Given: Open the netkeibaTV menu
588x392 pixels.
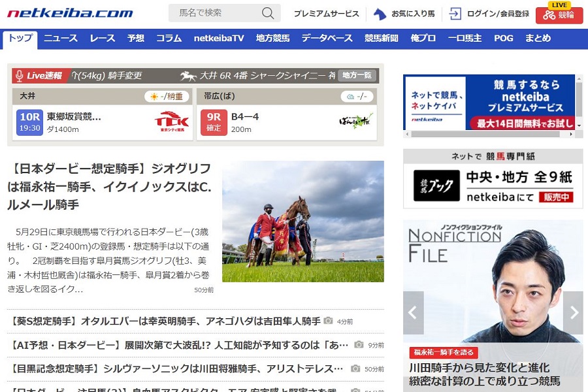Looking at the screenshot, I should click(x=219, y=39).
